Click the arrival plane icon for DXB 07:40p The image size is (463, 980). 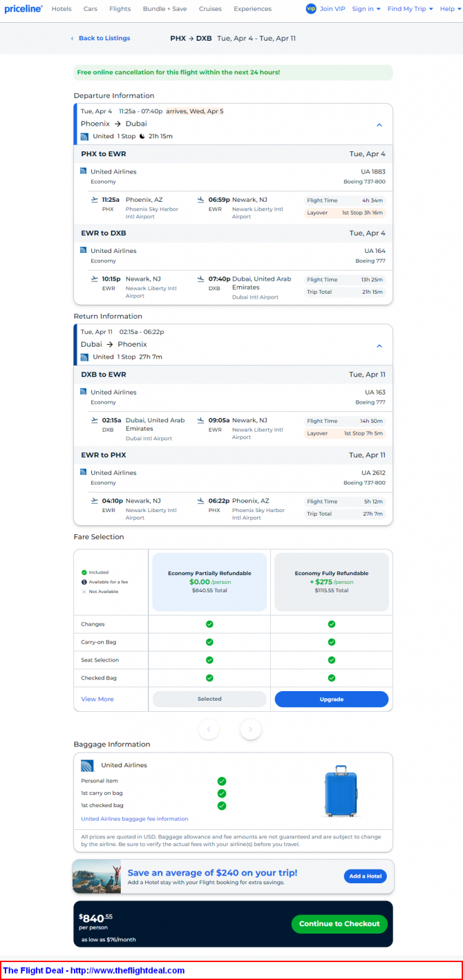click(x=201, y=279)
